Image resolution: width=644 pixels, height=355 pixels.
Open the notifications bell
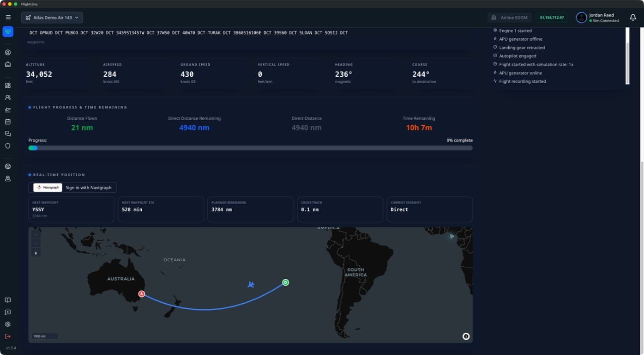[x=633, y=18]
